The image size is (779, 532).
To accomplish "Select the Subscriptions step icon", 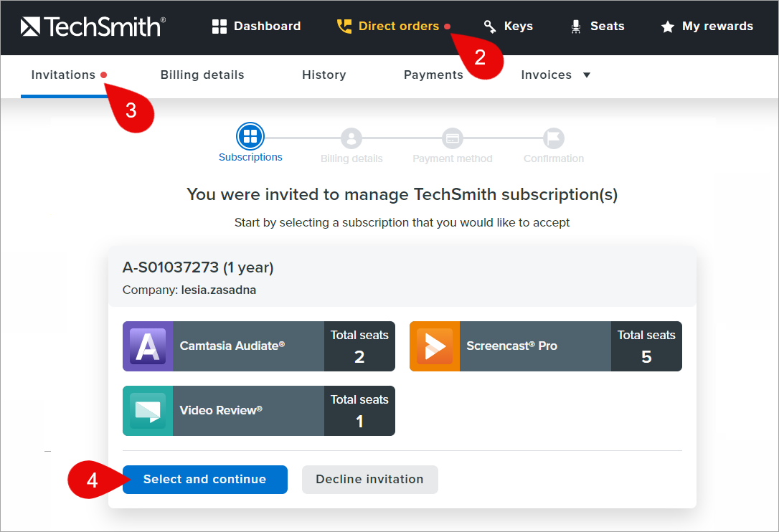I will click(250, 136).
